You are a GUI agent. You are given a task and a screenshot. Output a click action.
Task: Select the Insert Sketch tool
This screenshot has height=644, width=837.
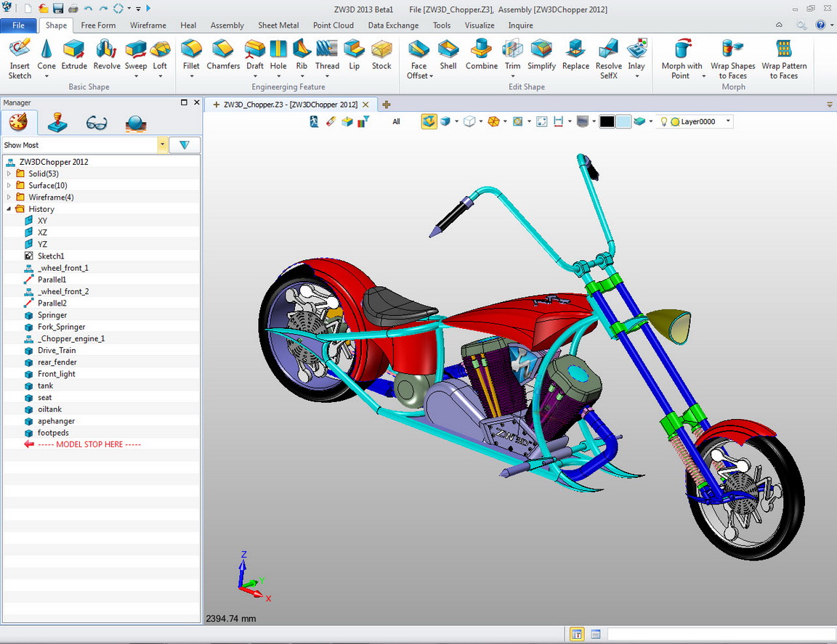coord(20,59)
